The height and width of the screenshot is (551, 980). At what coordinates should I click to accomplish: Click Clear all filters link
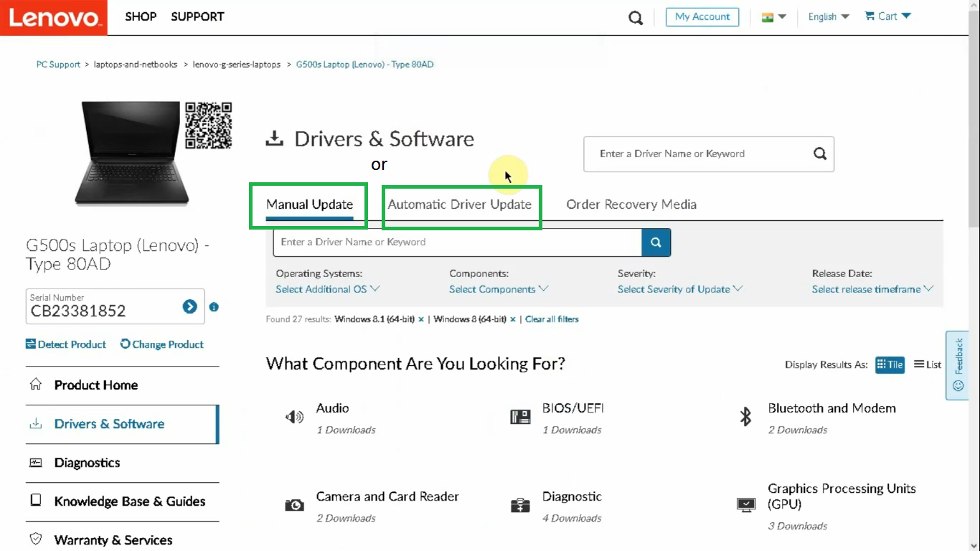[552, 319]
